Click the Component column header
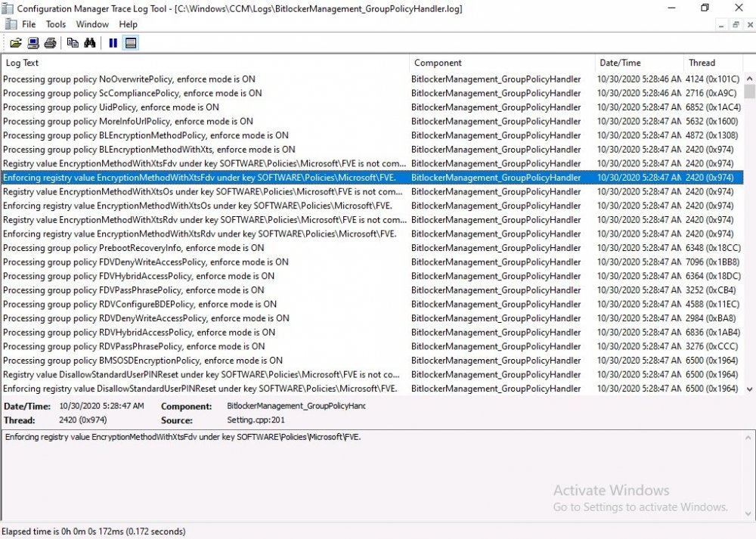The width and height of the screenshot is (756, 539). click(x=502, y=63)
